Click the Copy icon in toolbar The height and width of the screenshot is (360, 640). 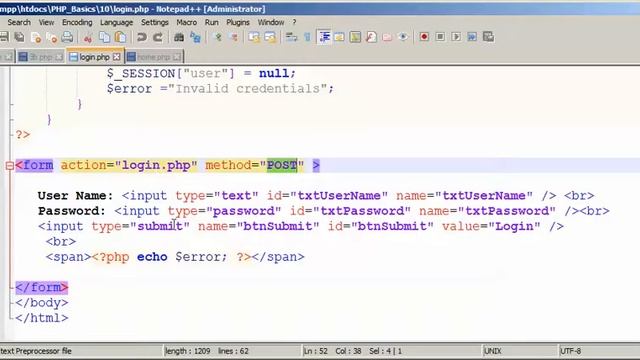(104, 37)
